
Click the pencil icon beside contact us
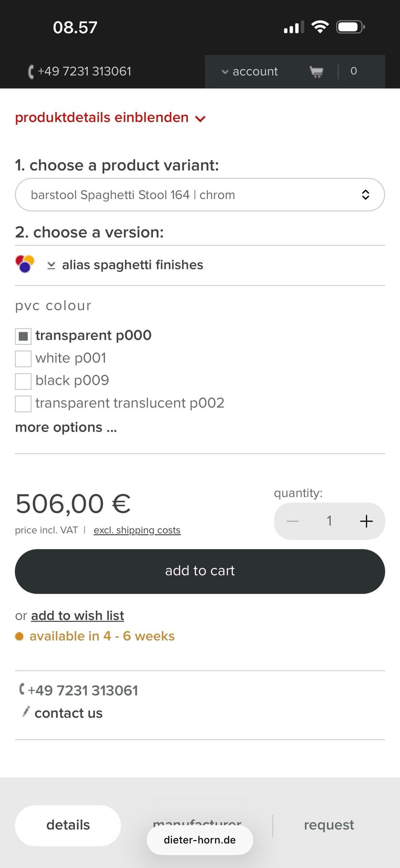(x=26, y=712)
